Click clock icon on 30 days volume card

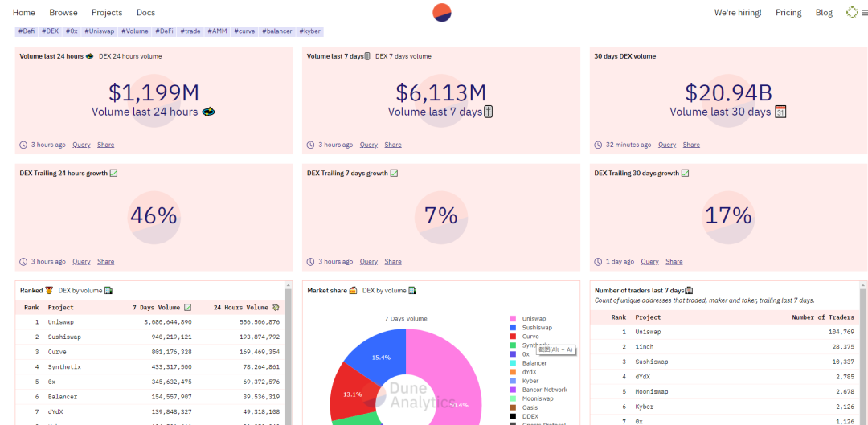[598, 145]
